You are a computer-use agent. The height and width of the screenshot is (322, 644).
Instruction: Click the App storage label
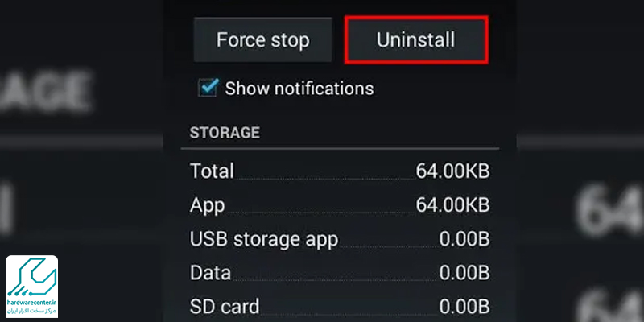(206, 204)
